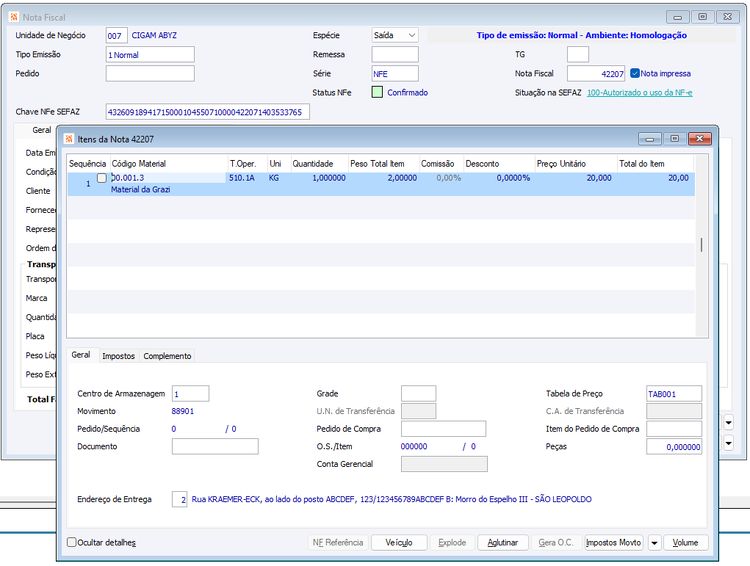
Task: Click the Volume button
Action: pos(685,543)
